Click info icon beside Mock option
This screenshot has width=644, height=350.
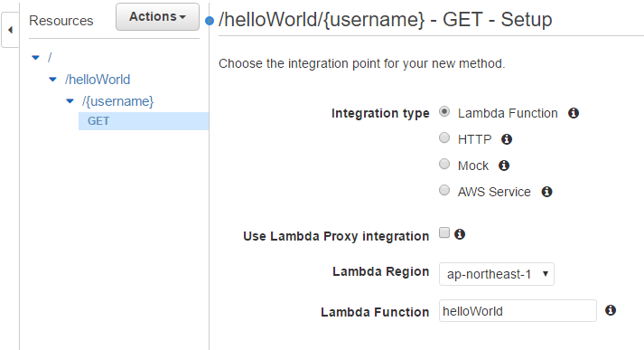[x=504, y=166]
